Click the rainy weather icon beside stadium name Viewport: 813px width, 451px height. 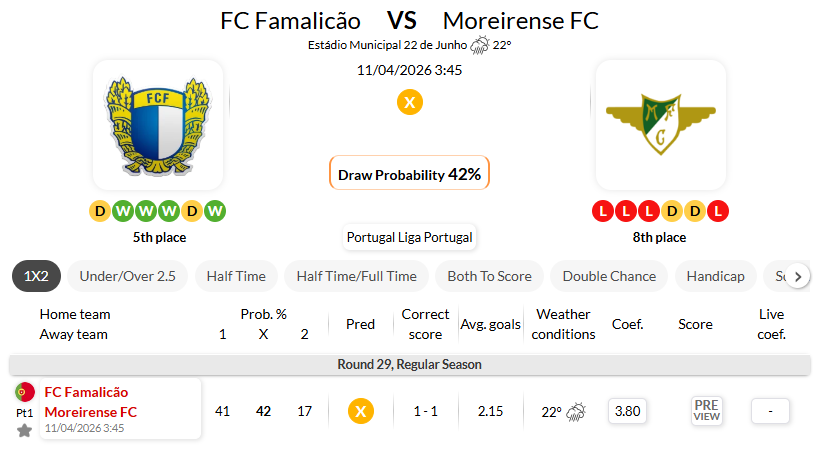[x=480, y=45]
